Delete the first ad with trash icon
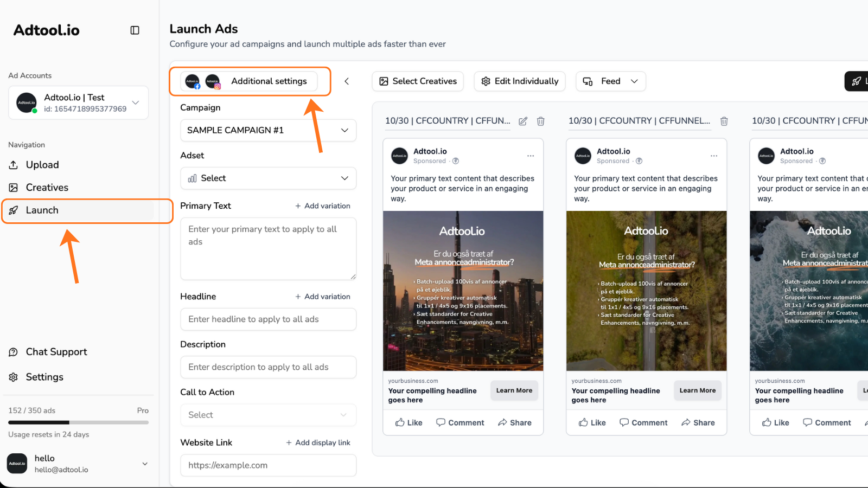Viewport: 868px width, 488px height. coord(541,121)
